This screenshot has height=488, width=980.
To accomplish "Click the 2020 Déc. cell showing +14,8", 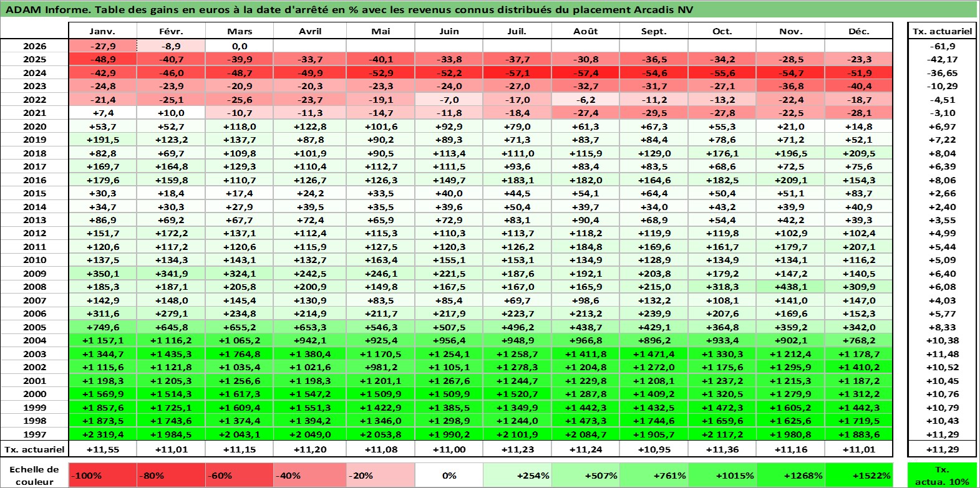I will 859,127.
